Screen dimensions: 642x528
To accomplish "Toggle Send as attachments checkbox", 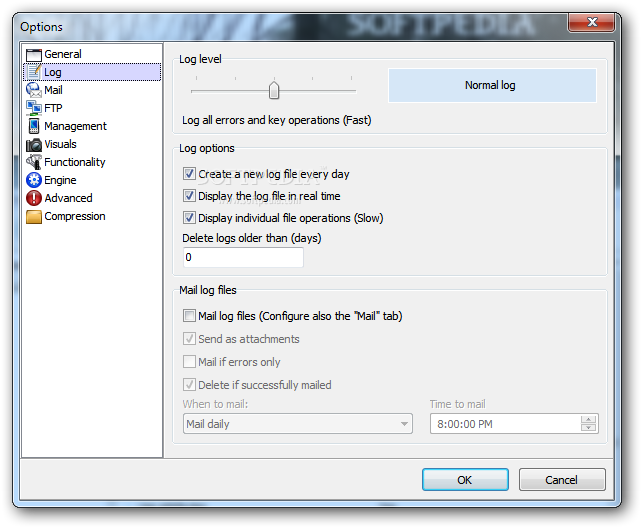I will (x=189, y=338).
